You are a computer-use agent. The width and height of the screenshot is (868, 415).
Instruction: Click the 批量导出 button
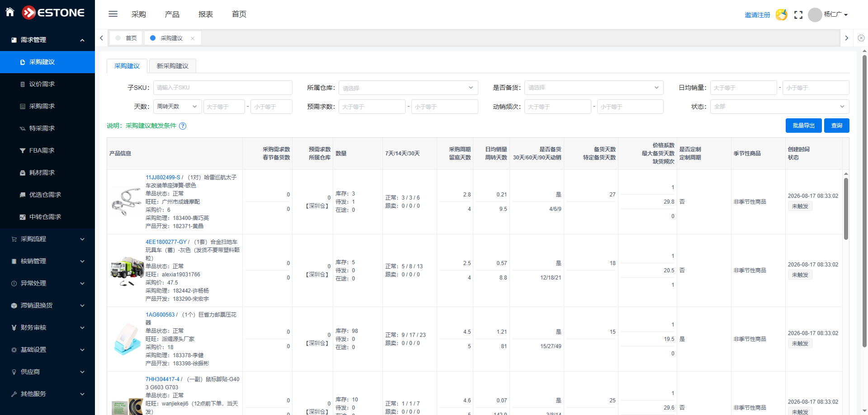804,126
